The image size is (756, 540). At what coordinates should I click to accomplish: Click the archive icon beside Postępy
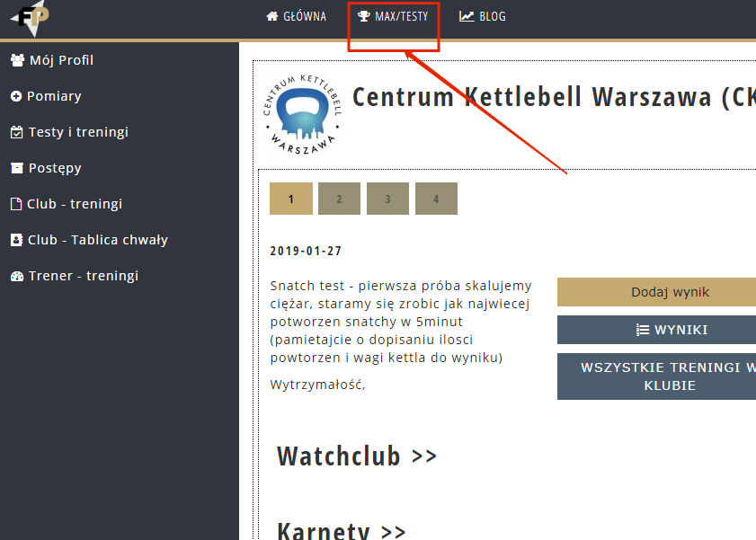(16, 168)
